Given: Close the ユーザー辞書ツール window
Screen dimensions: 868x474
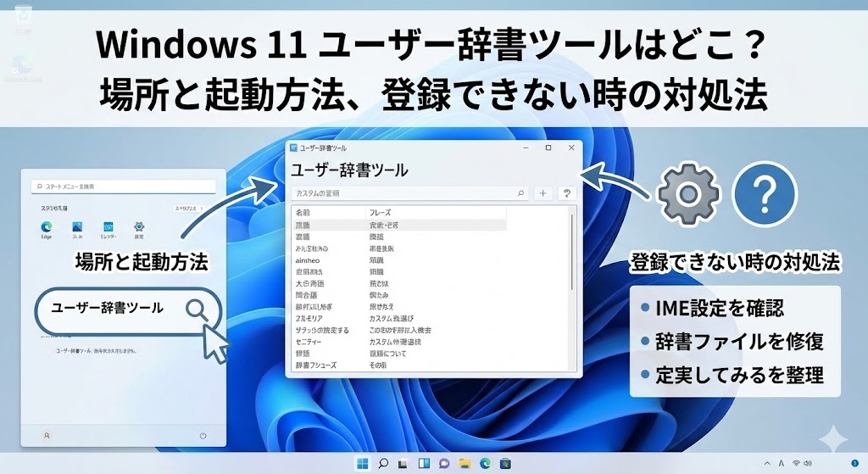Looking at the screenshot, I should click(x=571, y=148).
